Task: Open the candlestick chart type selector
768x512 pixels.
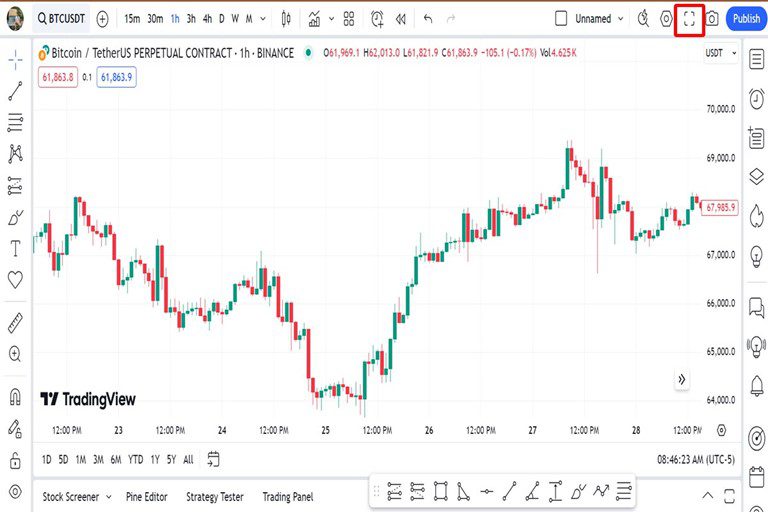Action: (286, 19)
